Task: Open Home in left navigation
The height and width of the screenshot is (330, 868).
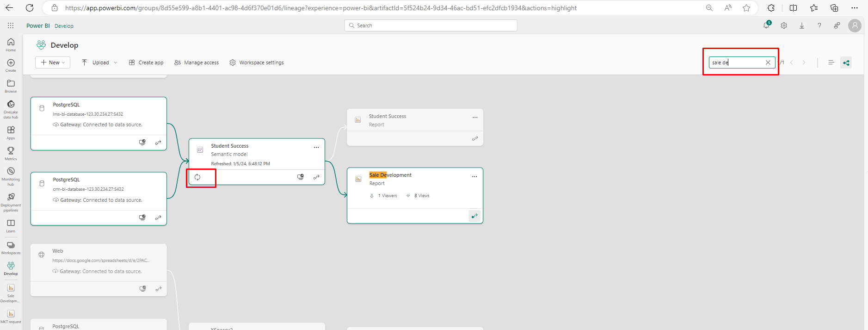Action: 11,45
